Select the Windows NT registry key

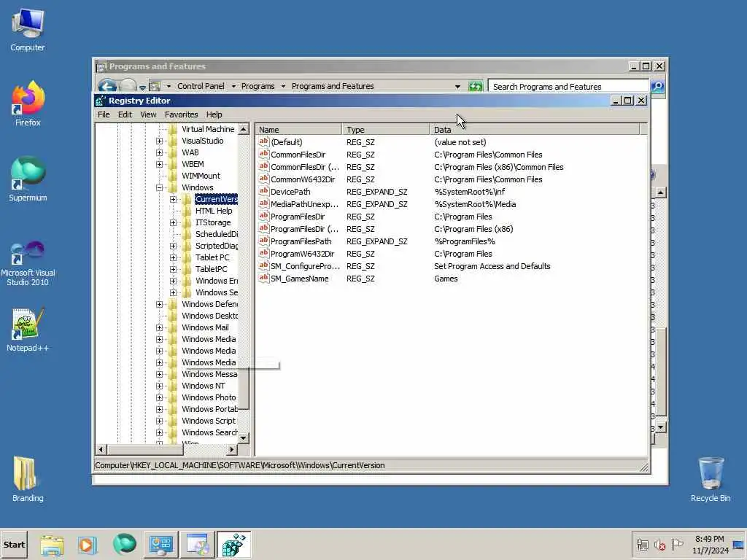203,386
